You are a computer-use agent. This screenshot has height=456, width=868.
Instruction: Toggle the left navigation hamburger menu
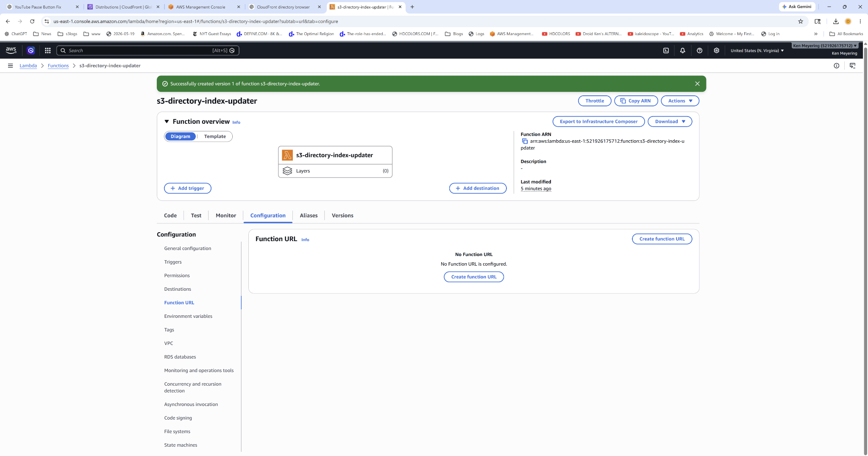[x=10, y=66]
